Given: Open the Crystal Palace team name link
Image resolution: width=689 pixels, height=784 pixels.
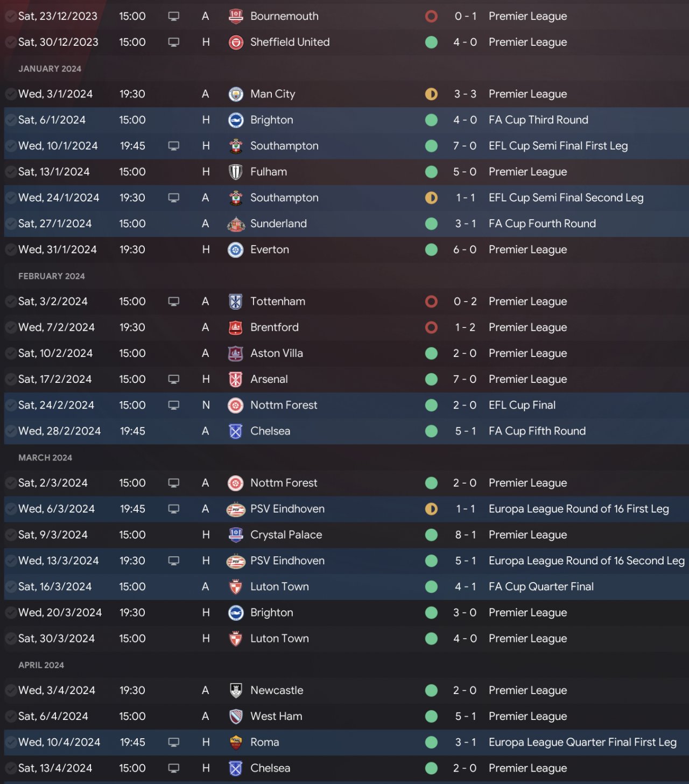Looking at the screenshot, I should pyautogui.click(x=286, y=535).
